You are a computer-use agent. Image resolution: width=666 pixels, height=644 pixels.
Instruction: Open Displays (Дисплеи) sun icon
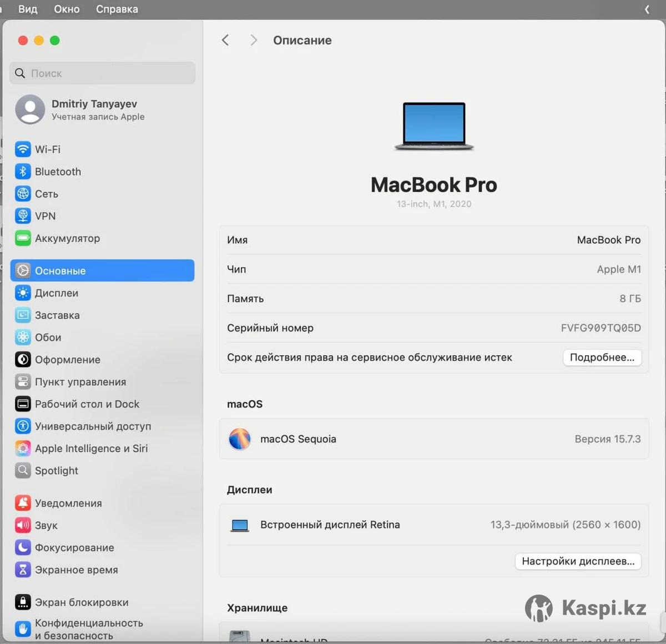click(23, 293)
